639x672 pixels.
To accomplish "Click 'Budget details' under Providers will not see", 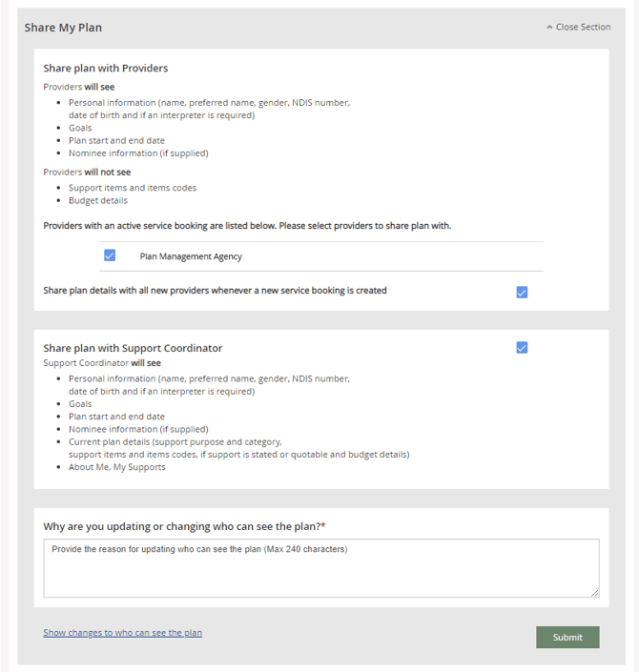I will coord(98,200).
